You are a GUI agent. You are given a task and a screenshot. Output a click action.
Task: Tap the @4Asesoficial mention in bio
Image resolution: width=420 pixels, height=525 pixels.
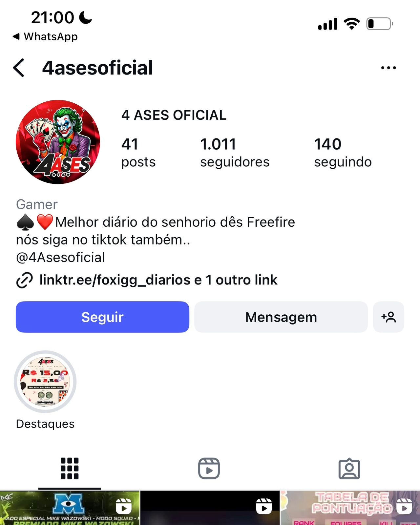60,258
